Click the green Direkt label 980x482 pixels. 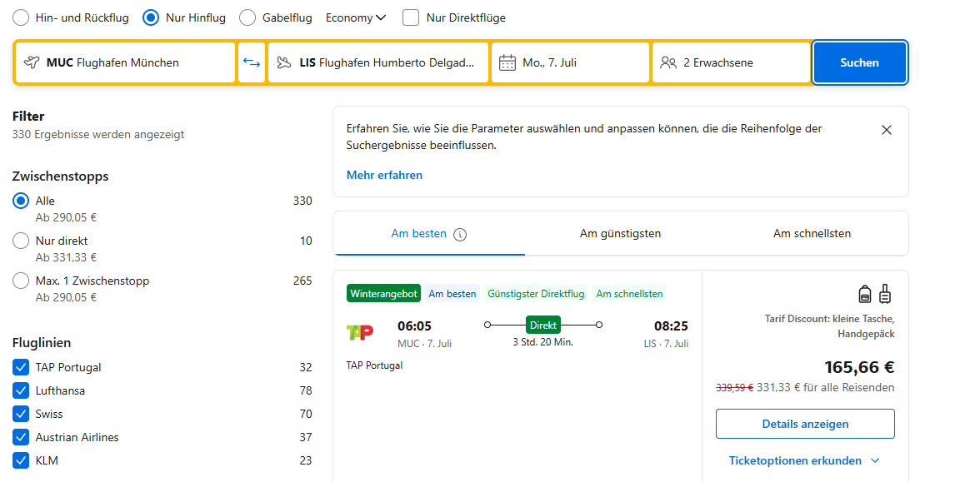coord(543,325)
